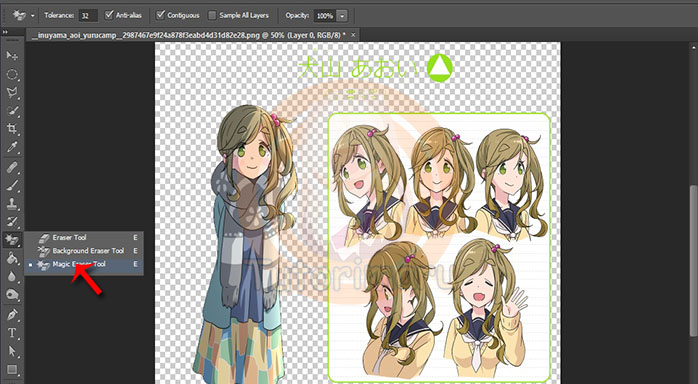Select the Horizontal Type tool
The image size is (698, 384).
pyautogui.click(x=12, y=333)
